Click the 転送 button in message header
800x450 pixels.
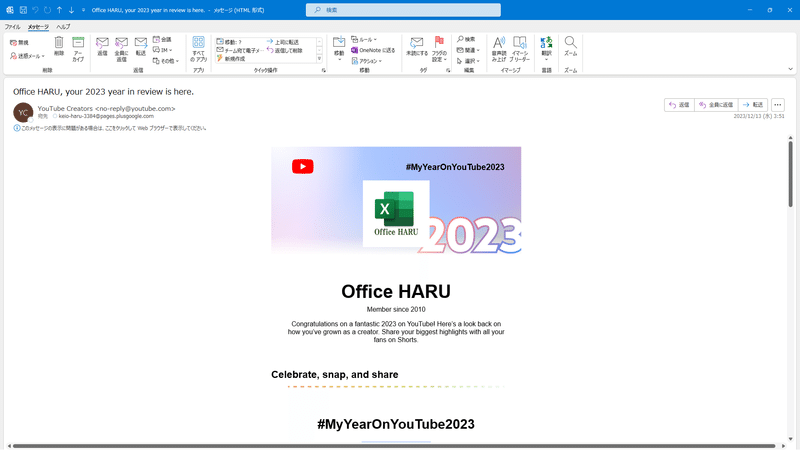[x=753, y=105]
